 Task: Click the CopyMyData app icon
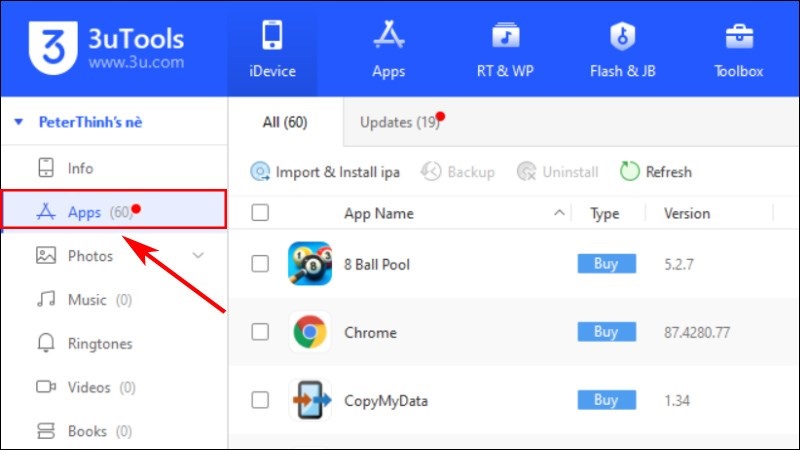click(x=310, y=400)
